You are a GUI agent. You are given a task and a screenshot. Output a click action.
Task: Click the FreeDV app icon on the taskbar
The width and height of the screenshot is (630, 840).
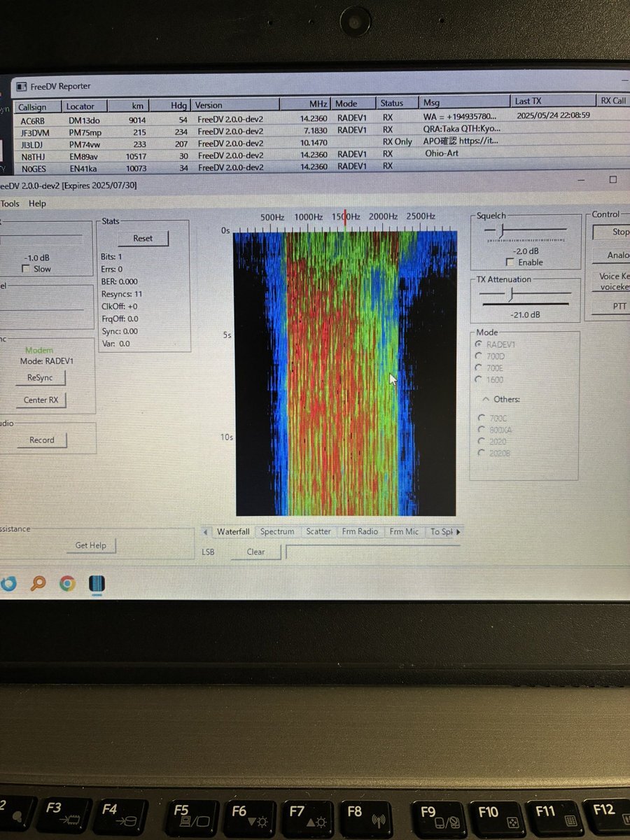97,584
